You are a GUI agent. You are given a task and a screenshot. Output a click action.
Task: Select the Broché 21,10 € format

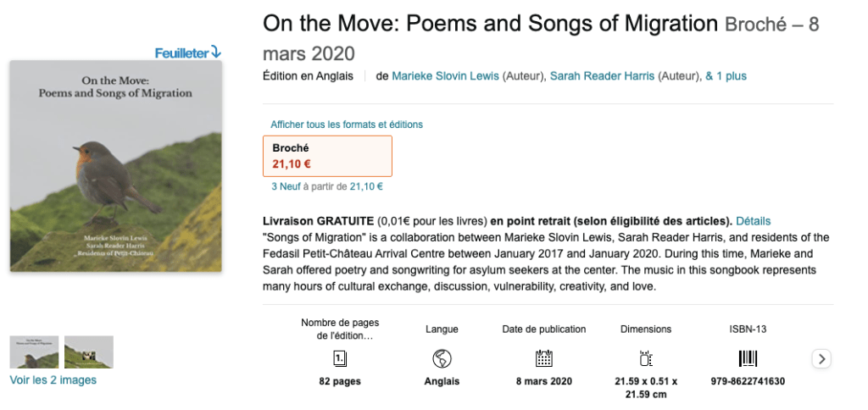327,156
